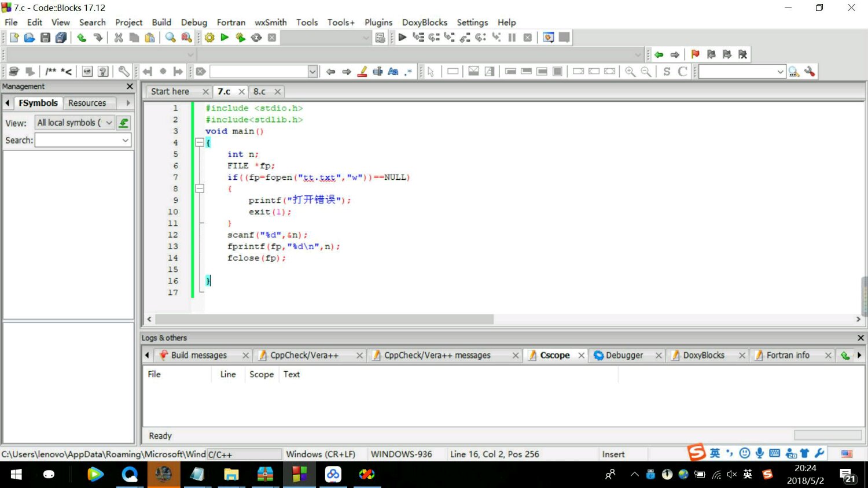
Task: Open the Build messages log tab
Action: click(x=198, y=355)
